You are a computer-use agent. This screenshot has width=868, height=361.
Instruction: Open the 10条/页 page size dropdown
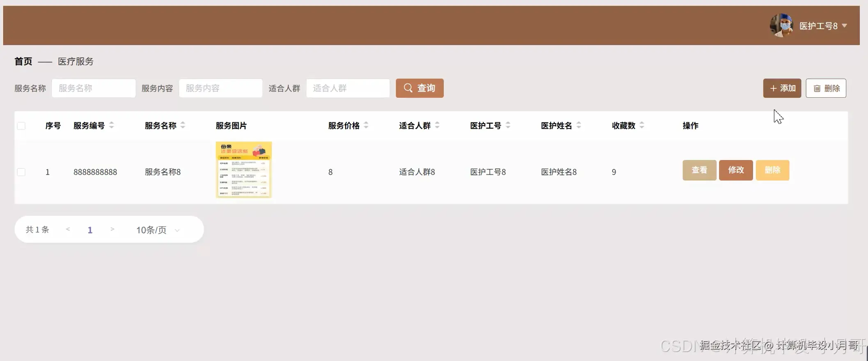click(158, 230)
